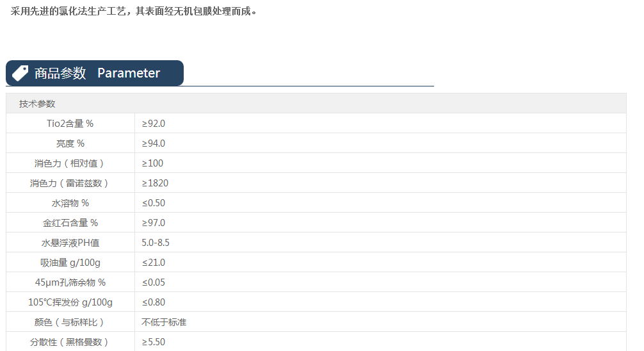Click the ≥1820 value cell
This screenshot has width=644, height=351.
155,183
